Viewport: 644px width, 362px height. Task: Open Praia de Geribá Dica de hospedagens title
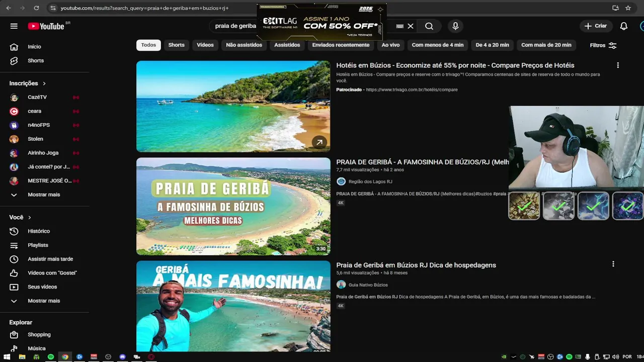click(x=416, y=265)
